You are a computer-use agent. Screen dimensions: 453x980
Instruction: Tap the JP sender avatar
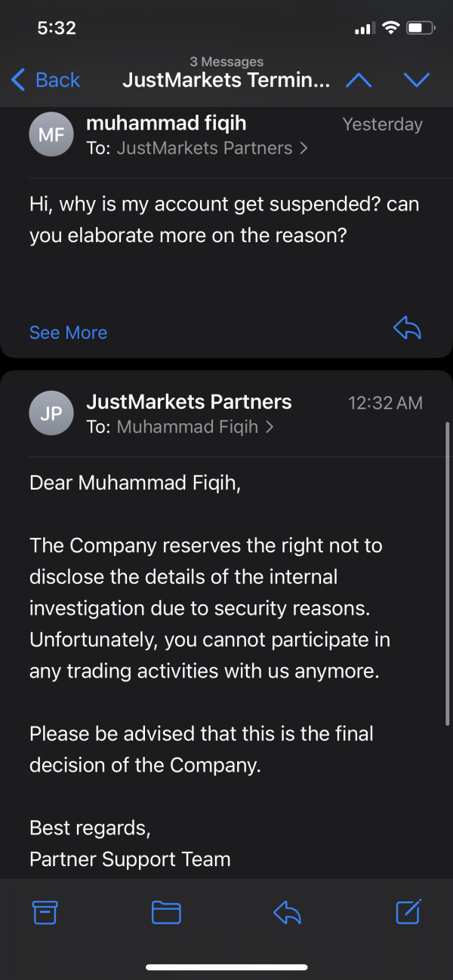coord(51,413)
